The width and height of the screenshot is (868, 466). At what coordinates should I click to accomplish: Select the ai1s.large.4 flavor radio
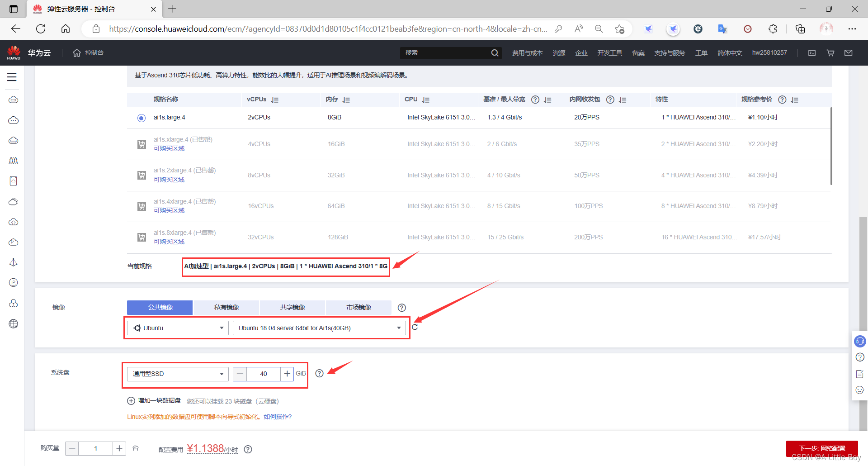click(142, 118)
